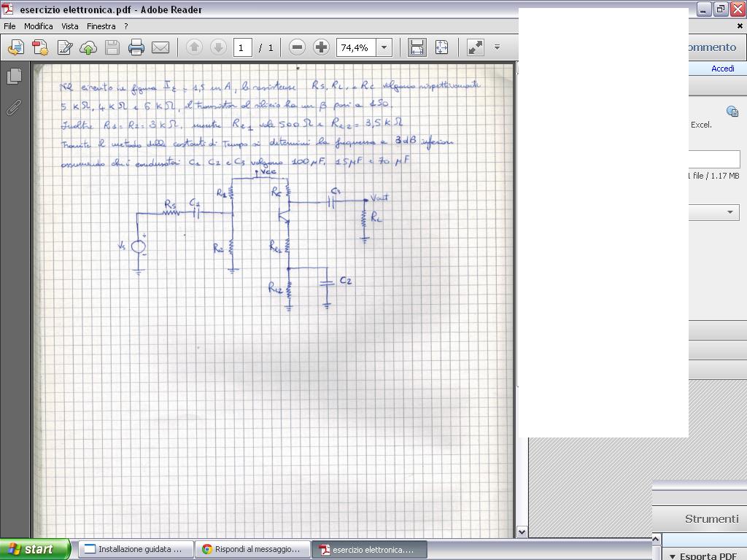
Task: Toggle the fit-width scrolling mode button
Action: [417, 48]
